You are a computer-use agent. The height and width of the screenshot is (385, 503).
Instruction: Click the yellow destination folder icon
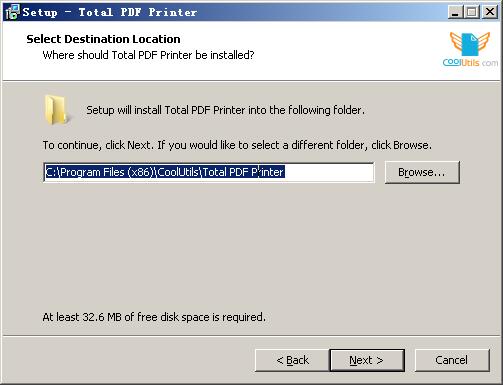coord(57,109)
